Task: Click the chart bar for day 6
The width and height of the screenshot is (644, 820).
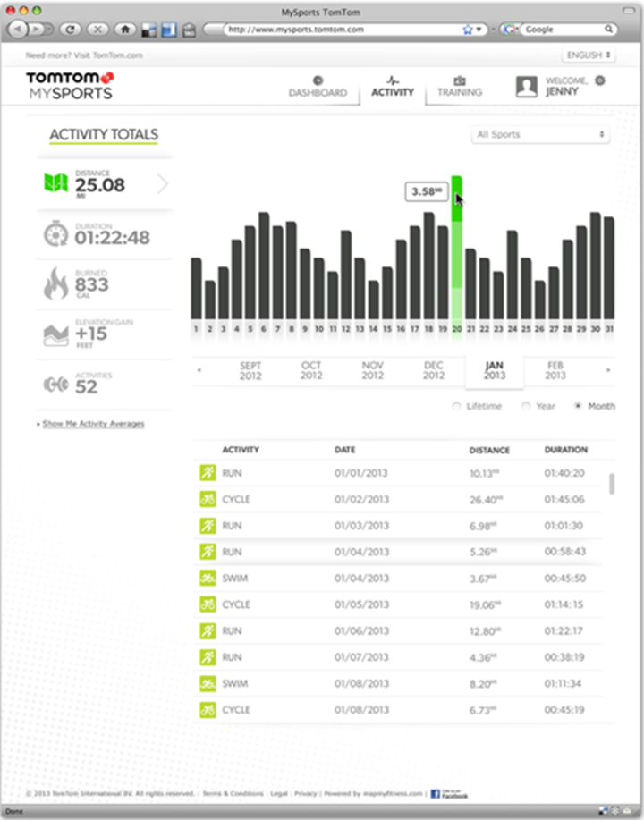Action: [x=264, y=266]
